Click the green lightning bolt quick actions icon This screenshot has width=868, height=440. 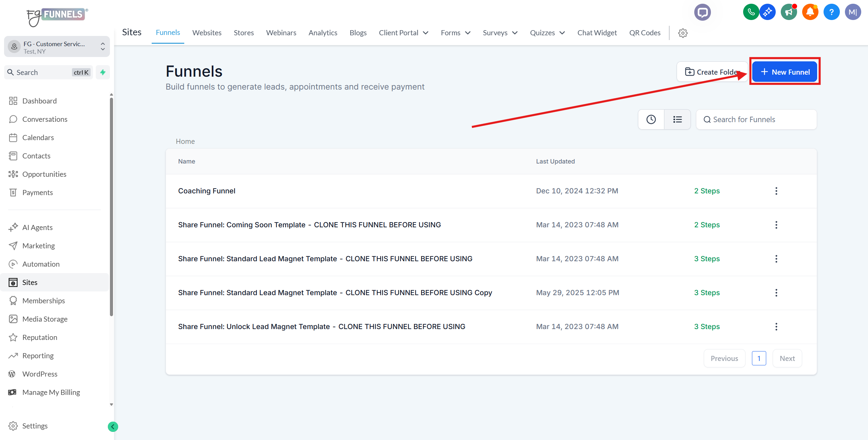[x=103, y=72]
